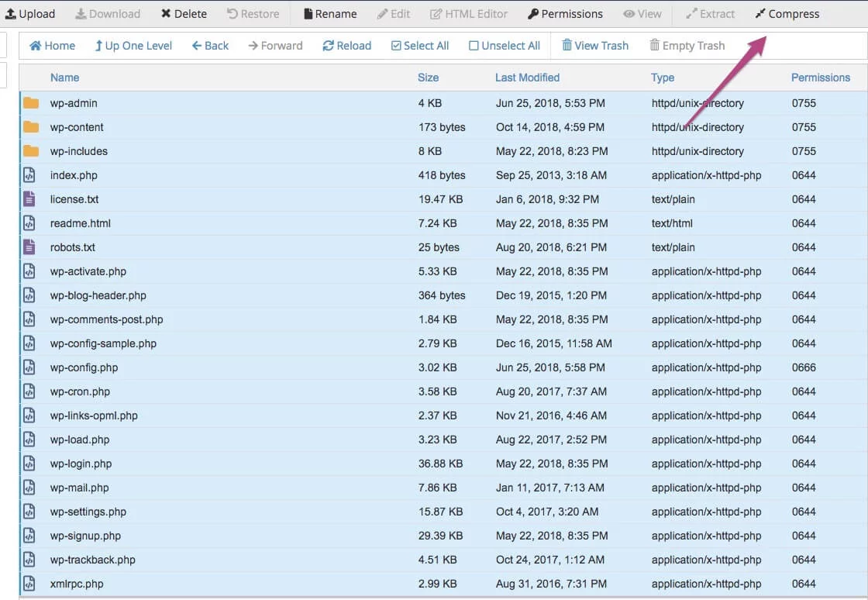The image size is (868, 600).
Task: Click the Sep 25, 2013, 3:18 AM date
Action: (x=551, y=175)
